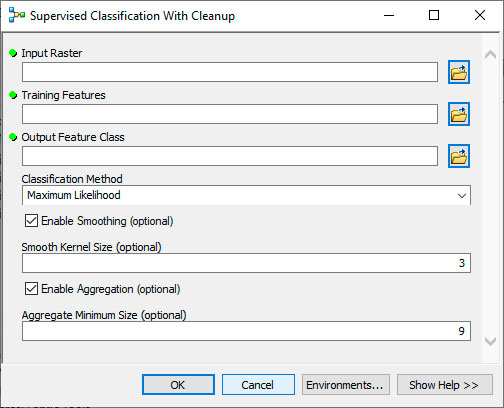Open the Environments settings
504x408 pixels.
[x=346, y=385]
